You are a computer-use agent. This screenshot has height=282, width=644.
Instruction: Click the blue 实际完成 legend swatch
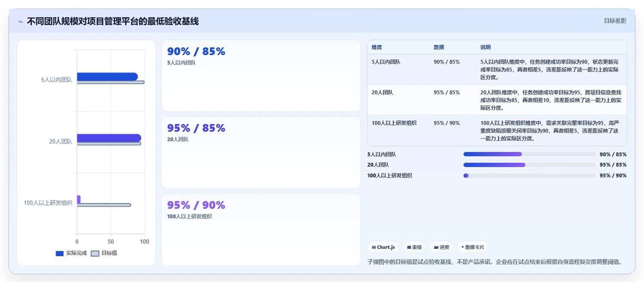point(59,253)
